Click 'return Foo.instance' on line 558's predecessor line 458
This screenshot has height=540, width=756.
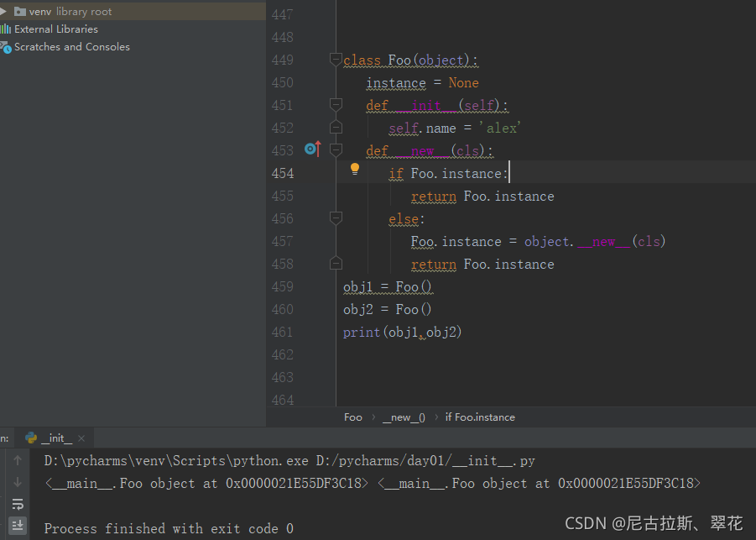(x=482, y=265)
